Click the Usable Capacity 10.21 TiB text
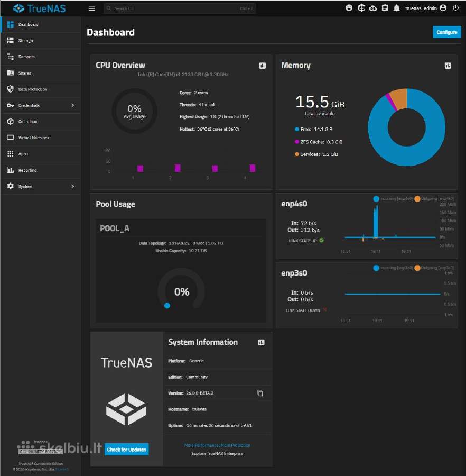 click(x=181, y=251)
